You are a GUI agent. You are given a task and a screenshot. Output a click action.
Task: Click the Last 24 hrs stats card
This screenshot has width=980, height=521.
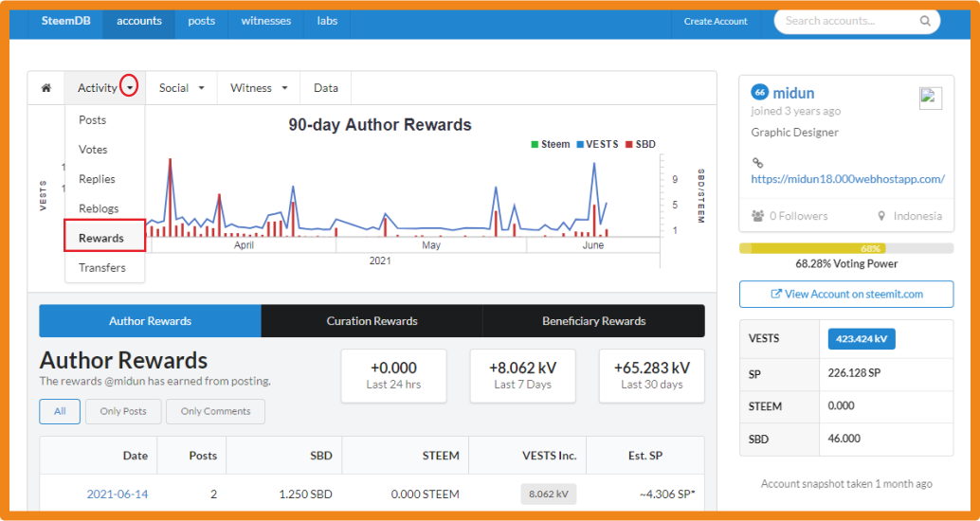click(393, 376)
